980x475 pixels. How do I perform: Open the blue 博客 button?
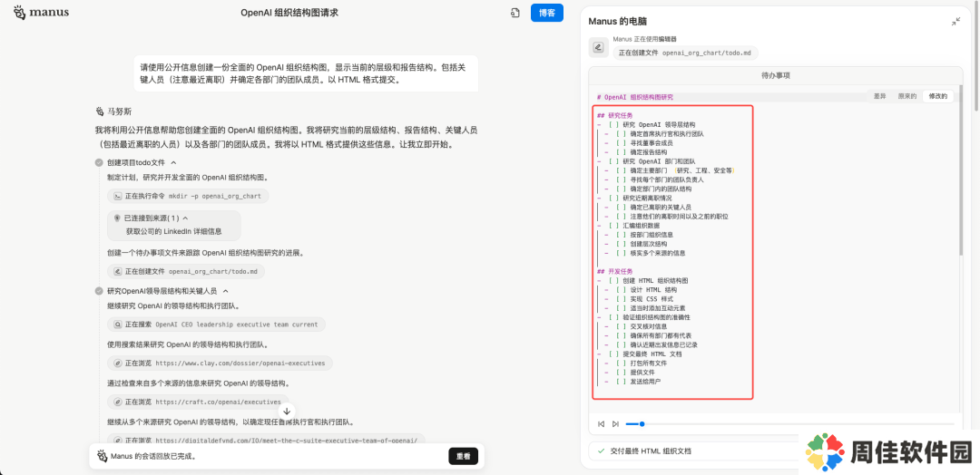(x=547, y=13)
